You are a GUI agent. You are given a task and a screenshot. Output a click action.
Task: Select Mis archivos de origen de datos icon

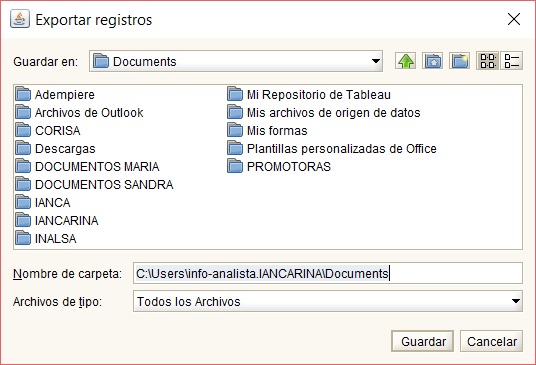tap(235, 112)
